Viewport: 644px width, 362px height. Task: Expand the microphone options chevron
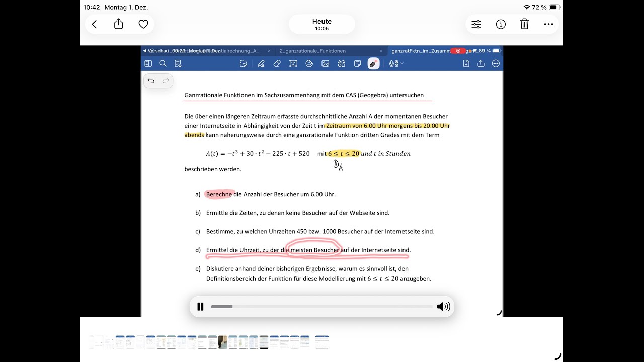coord(402,63)
